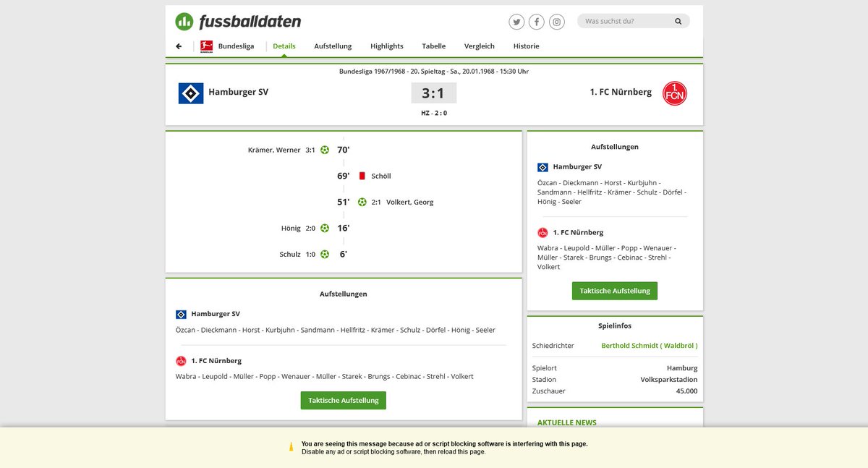868x468 pixels.
Task: Open the Historie tab
Action: [526, 46]
